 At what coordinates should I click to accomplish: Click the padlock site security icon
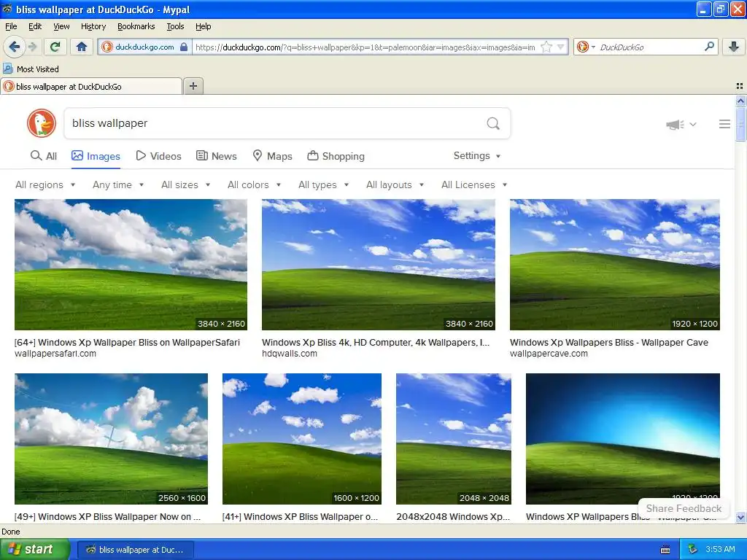184,47
